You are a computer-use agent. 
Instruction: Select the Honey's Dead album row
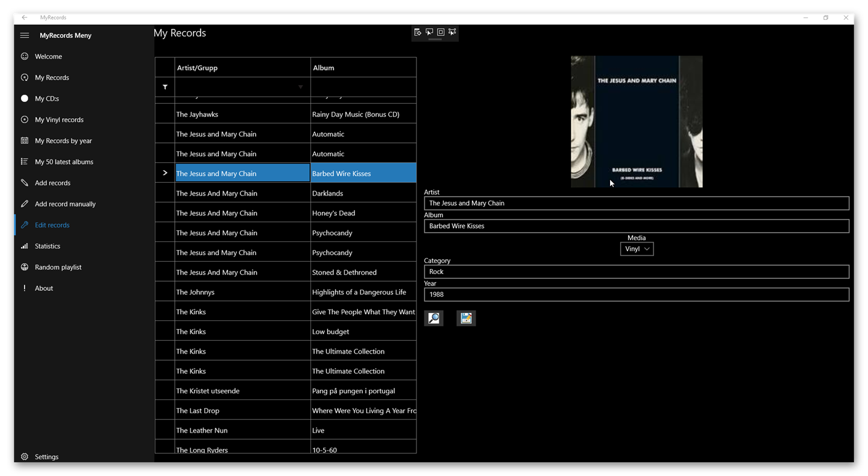click(286, 213)
